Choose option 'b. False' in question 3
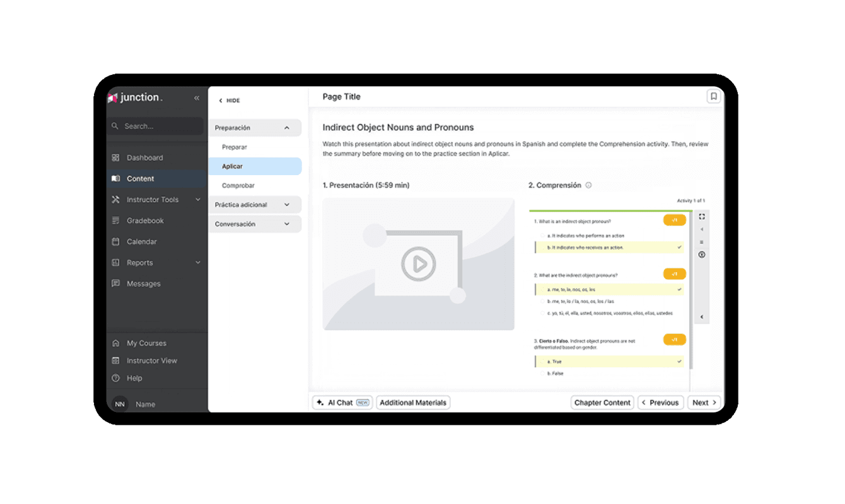This screenshot has width=845, height=504. pos(555,374)
